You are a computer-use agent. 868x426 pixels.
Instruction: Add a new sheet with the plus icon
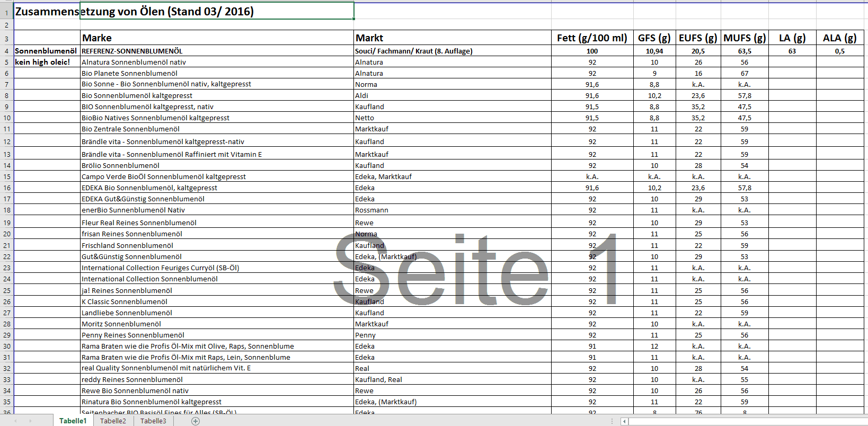tap(196, 421)
